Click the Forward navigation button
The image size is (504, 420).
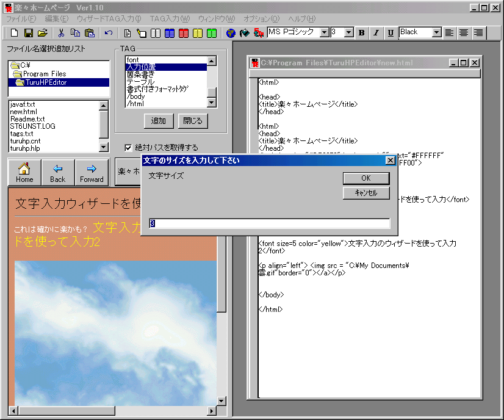tap(92, 172)
